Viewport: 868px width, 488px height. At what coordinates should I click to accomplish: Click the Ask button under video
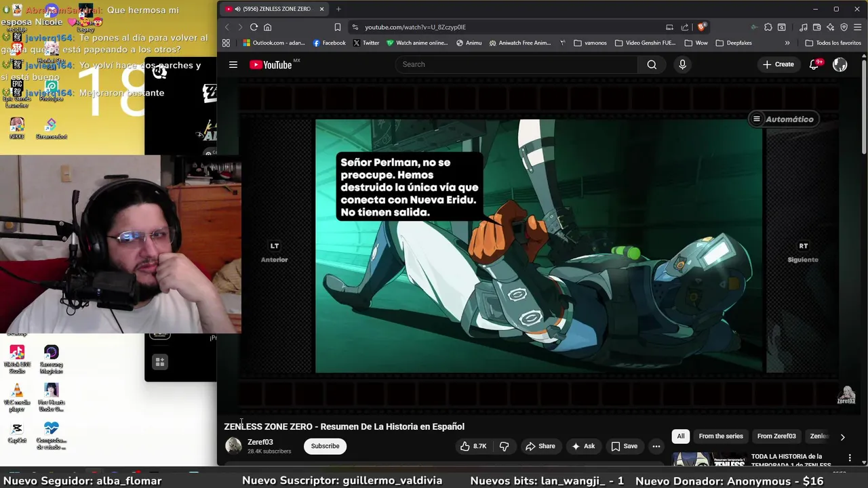pos(583,446)
